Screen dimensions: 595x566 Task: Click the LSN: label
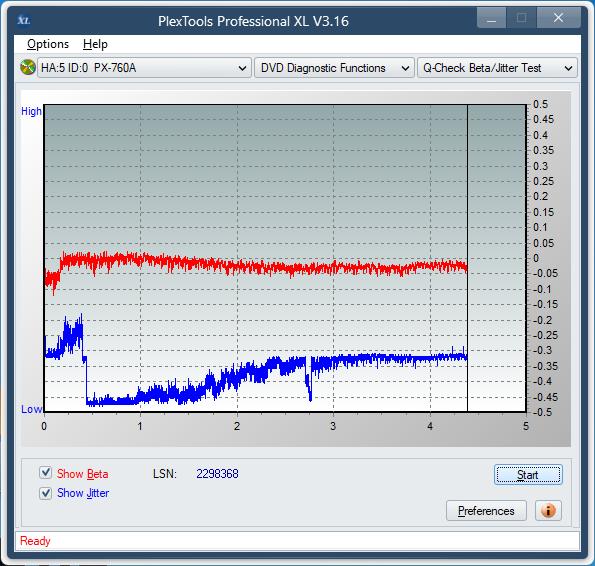pos(165,473)
